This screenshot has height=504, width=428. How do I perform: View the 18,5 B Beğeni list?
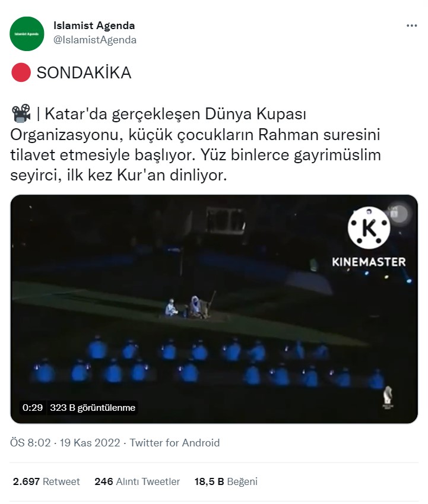point(226,481)
